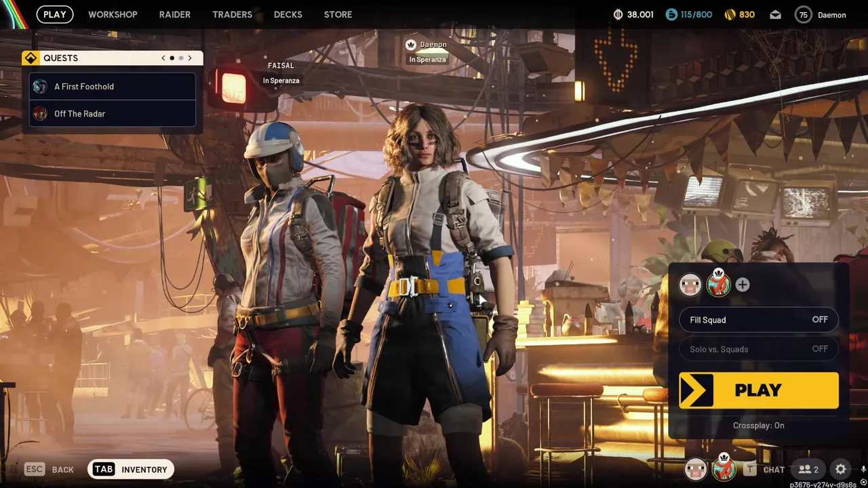Open the level 75 profile badge
Screen dimensions: 868x488
coord(804,14)
